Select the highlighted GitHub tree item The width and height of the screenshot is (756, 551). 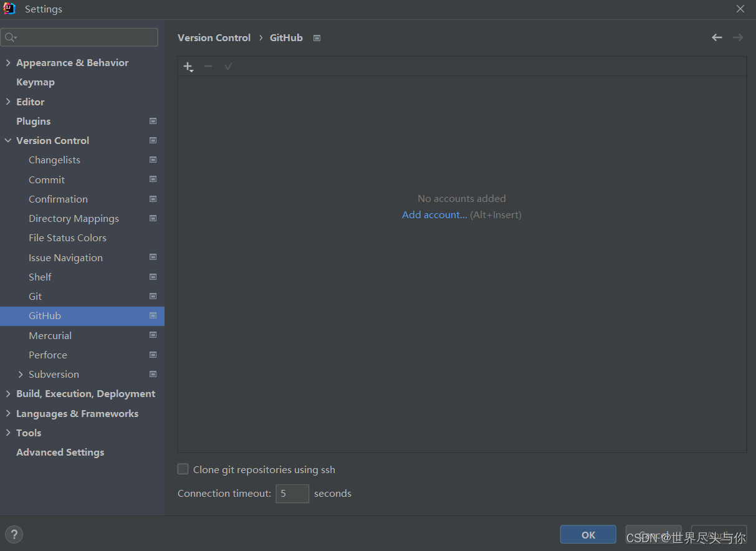click(82, 316)
